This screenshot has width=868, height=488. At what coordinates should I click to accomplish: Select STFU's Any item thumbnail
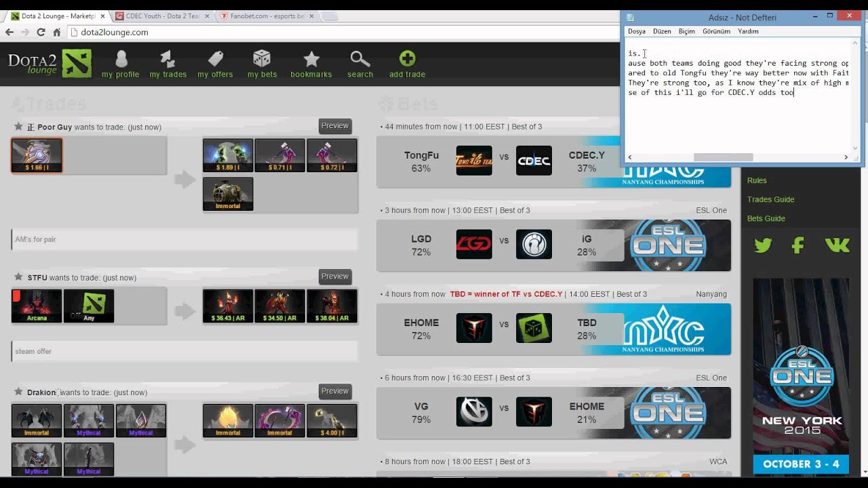tap(89, 306)
